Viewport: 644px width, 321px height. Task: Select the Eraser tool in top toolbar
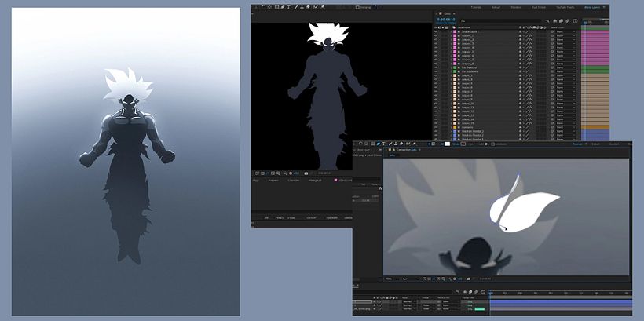point(307,7)
